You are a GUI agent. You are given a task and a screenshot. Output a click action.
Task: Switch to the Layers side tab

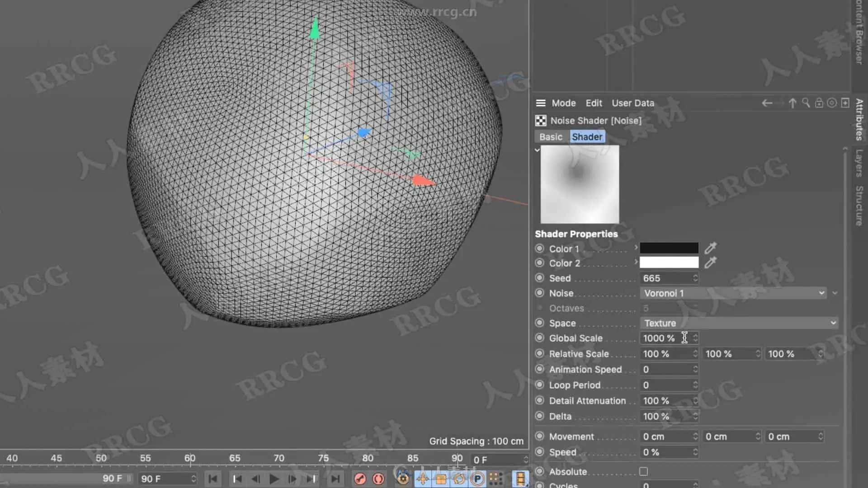[x=859, y=163]
